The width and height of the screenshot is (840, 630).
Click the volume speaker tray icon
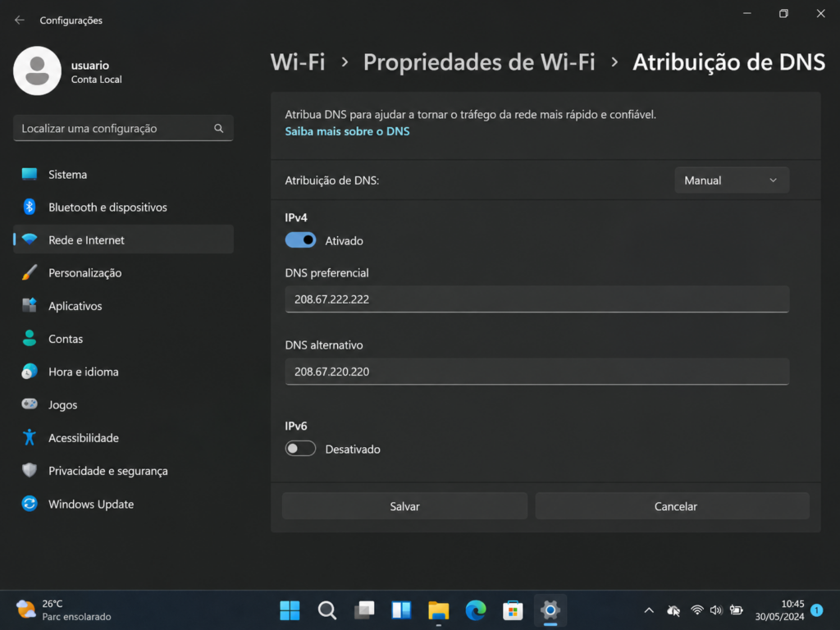tap(716, 610)
